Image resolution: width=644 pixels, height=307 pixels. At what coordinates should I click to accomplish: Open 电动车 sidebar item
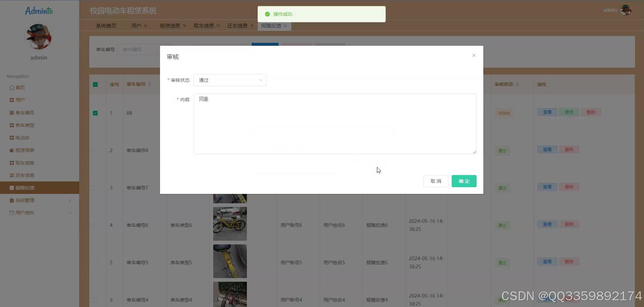[39, 138]
